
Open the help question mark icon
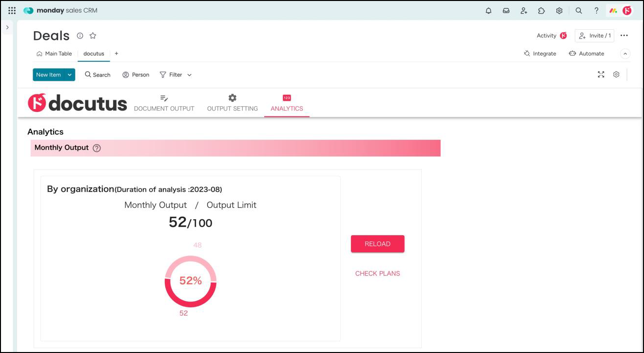[x=596, y=10]
